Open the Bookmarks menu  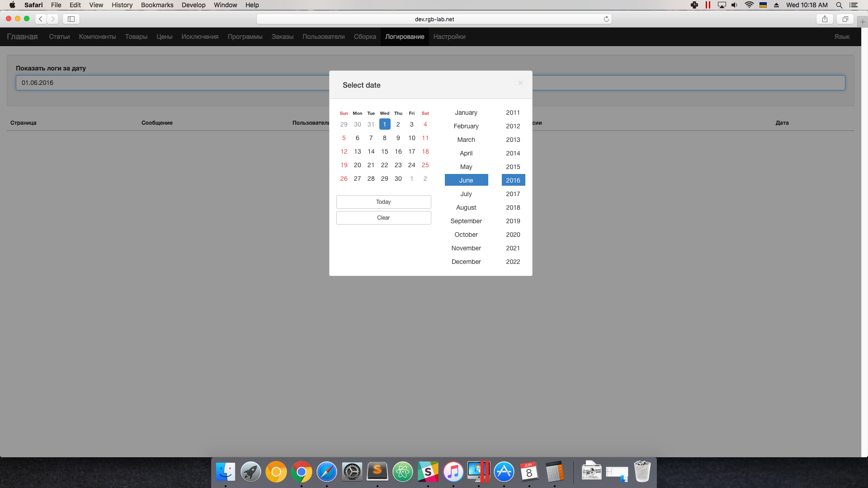[x=157, y=5]
